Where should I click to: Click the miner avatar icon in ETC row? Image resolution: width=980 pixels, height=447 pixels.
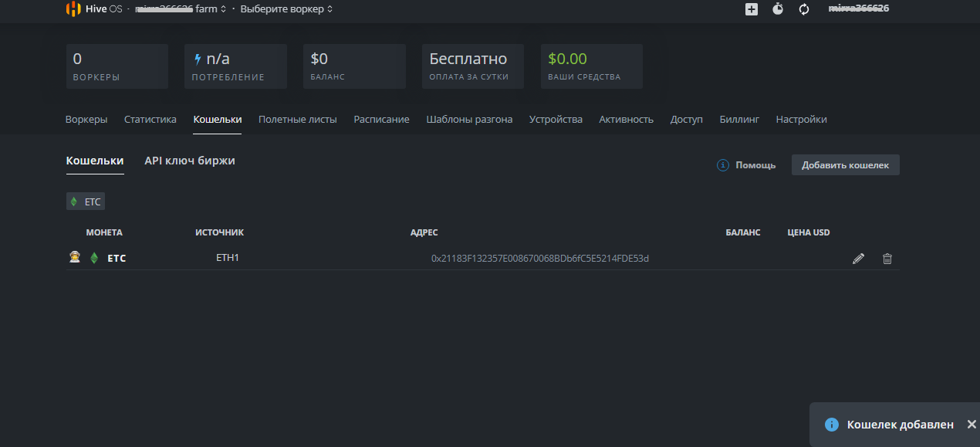75,258
